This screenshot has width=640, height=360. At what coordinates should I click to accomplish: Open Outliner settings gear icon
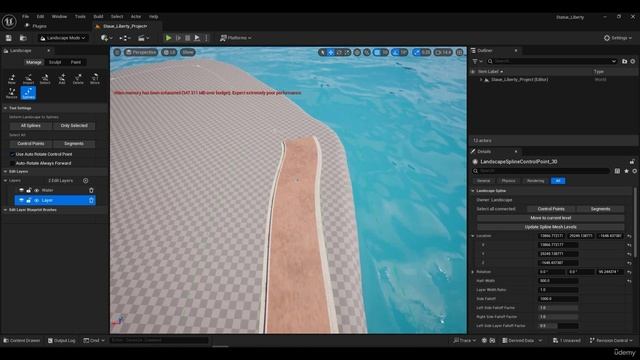(633, 61)
